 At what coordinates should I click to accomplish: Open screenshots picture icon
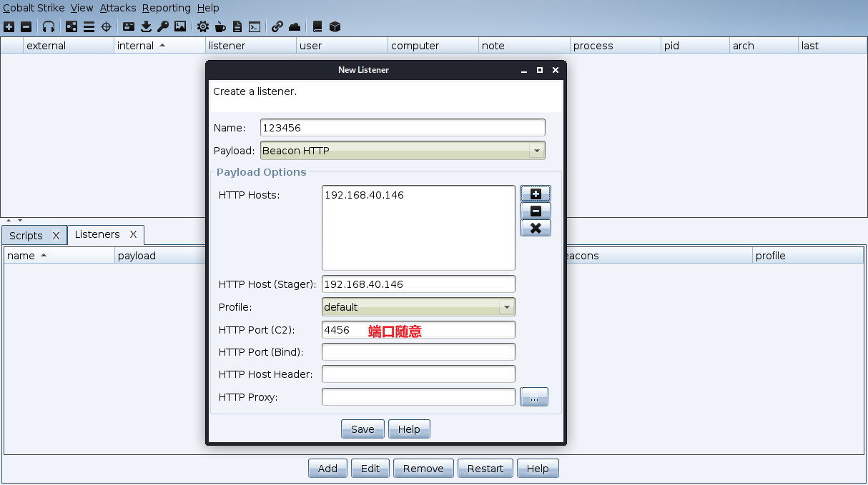point(180,27)
